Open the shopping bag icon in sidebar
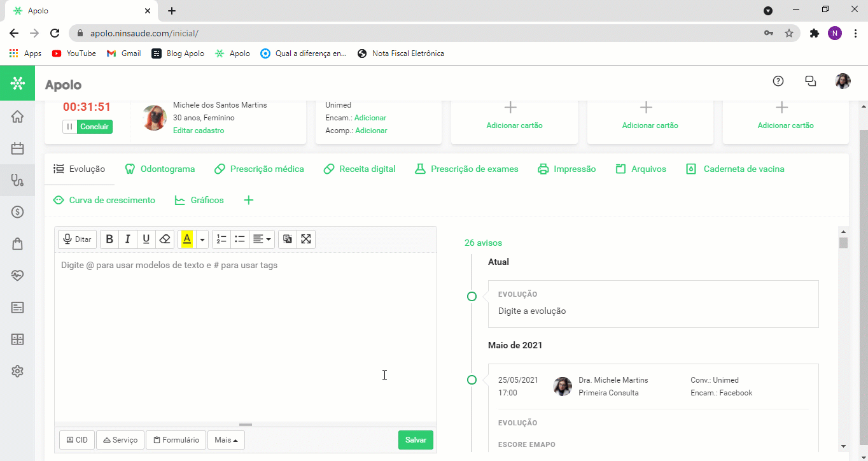Image resolution: width=868 pixels, height=461 pixels. [x=17, y=244]
